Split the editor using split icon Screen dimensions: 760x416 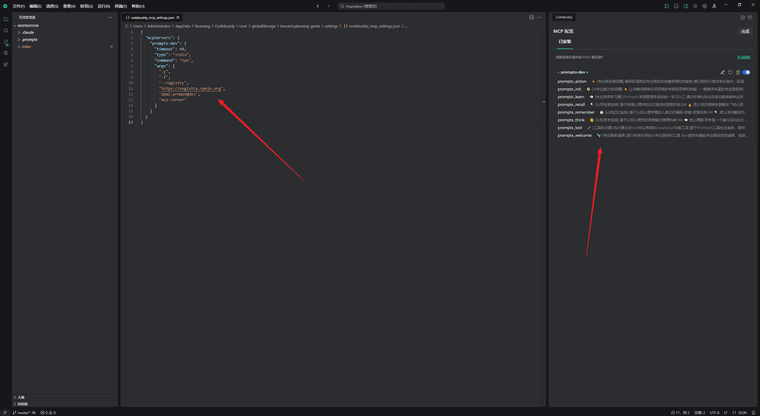coord(531,17)
